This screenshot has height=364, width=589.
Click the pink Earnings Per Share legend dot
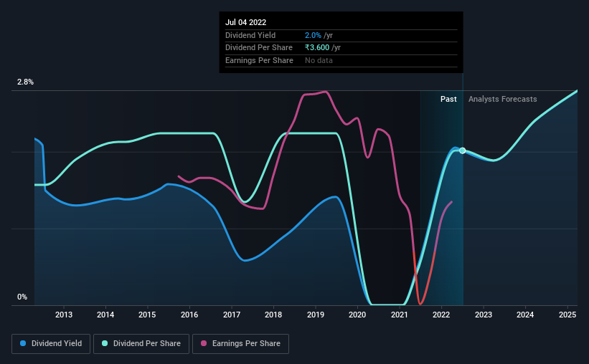tap(204, 343)
